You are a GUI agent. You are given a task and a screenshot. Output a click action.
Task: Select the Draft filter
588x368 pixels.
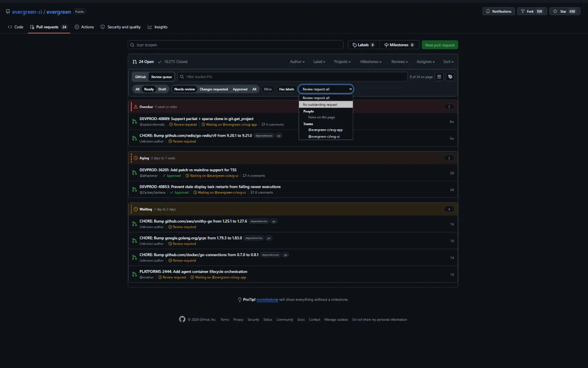(163, 89)
